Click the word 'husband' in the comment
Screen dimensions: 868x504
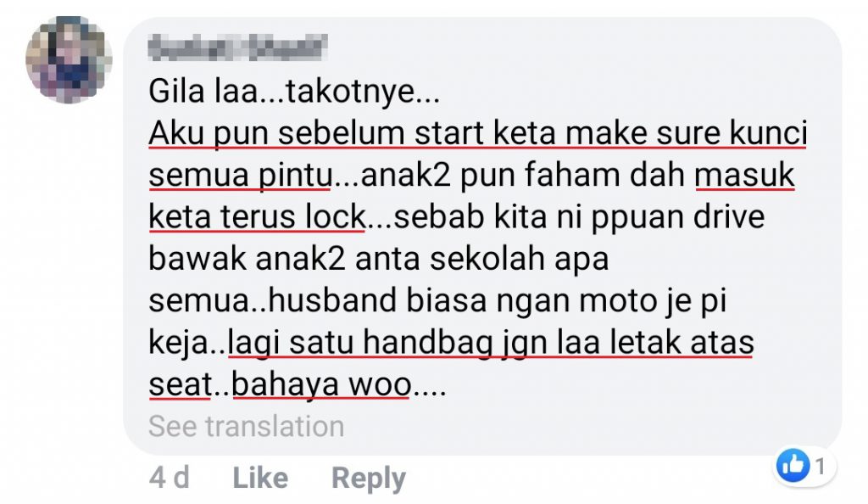click(x=332, y=300)
